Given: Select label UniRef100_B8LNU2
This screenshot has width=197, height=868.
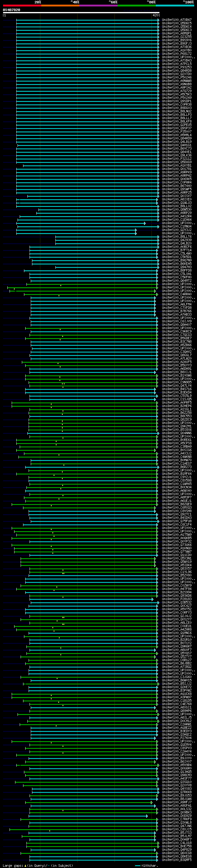Looking at the screenshot, I should coord(177,111).
